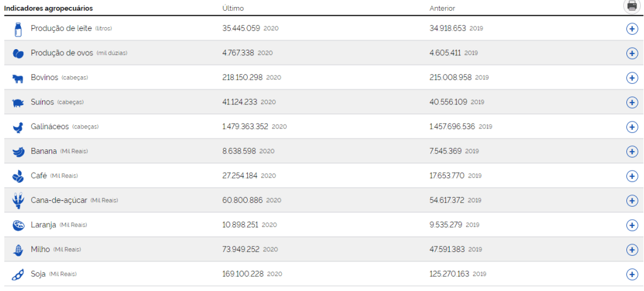This screenshot has height=291, width=644.
Task: Click the corn icon beside Milho
Action: 18,250
